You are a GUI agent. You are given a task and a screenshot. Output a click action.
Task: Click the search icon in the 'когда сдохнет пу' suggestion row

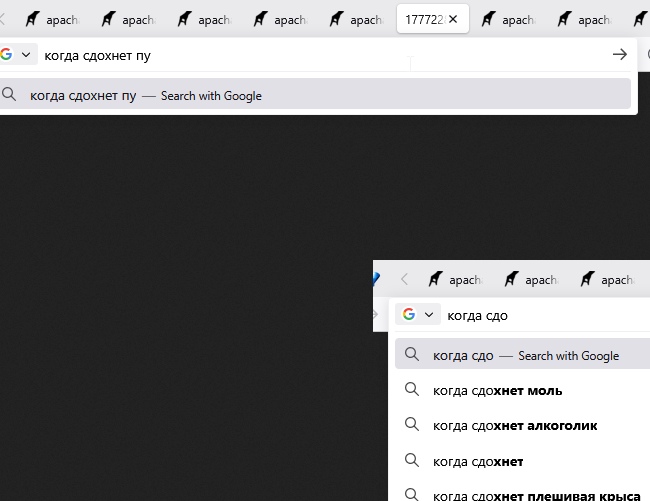coord(10,95)
